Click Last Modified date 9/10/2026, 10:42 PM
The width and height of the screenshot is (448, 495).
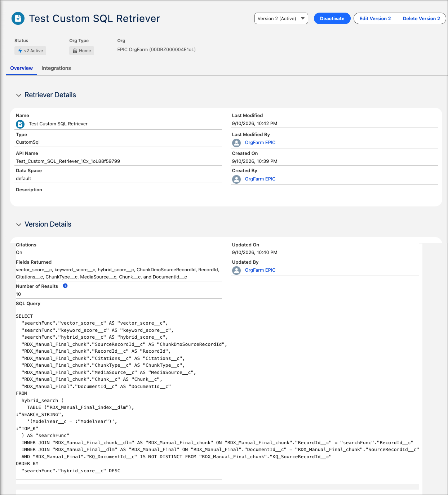coord(255,124)
